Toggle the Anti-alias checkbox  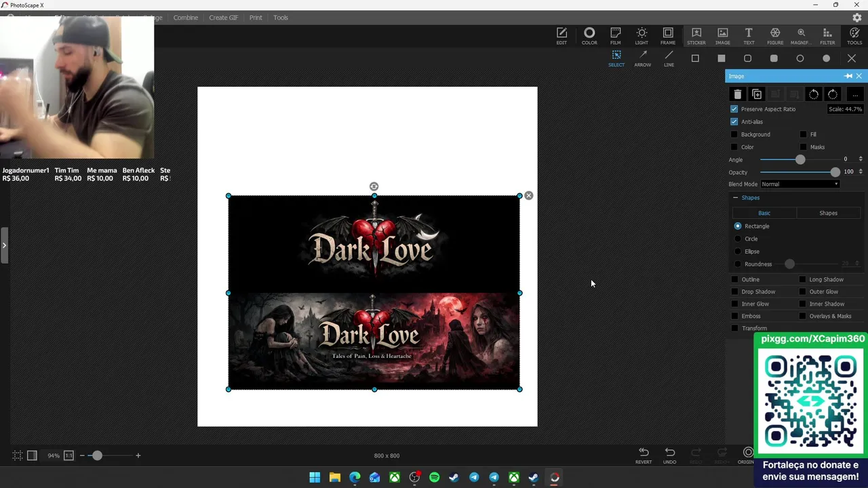[734, 122]
